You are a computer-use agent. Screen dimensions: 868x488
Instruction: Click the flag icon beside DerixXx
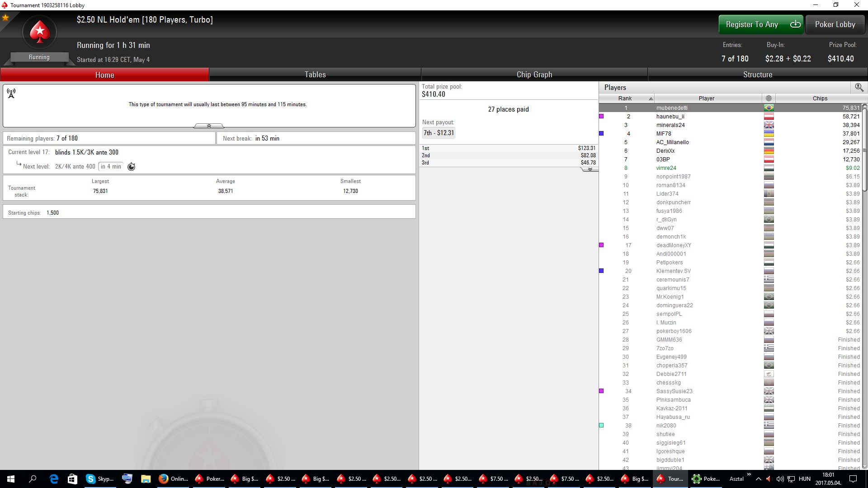pyautogui.click(x=769, y=151)
